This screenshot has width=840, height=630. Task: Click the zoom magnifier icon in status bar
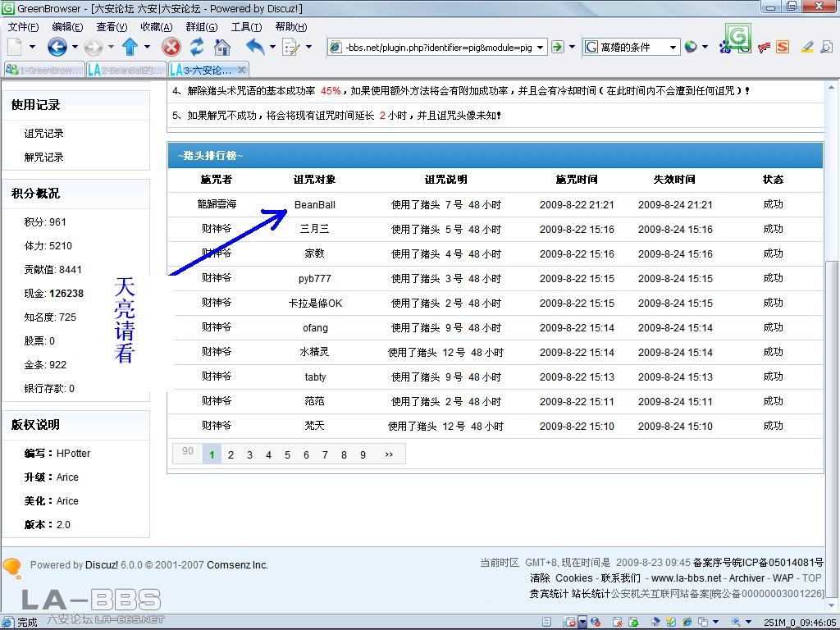(736, 623)
